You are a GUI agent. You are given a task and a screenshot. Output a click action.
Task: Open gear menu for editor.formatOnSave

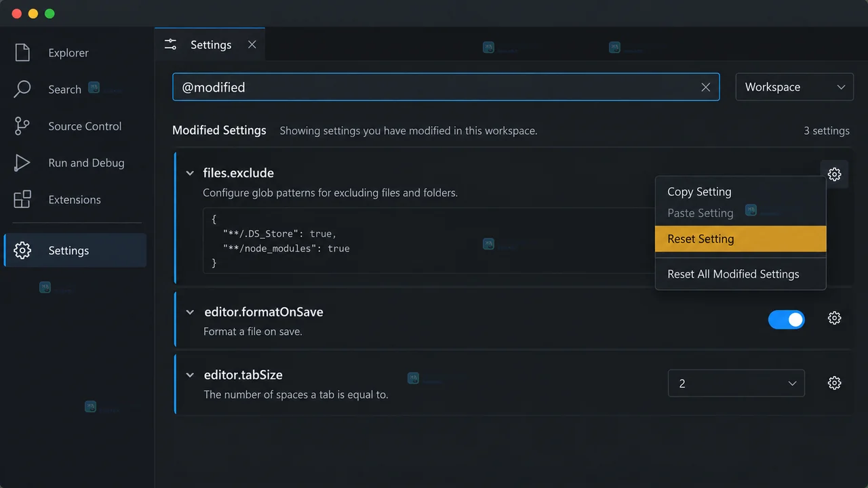pyautogui.click(x=834, y=318)
